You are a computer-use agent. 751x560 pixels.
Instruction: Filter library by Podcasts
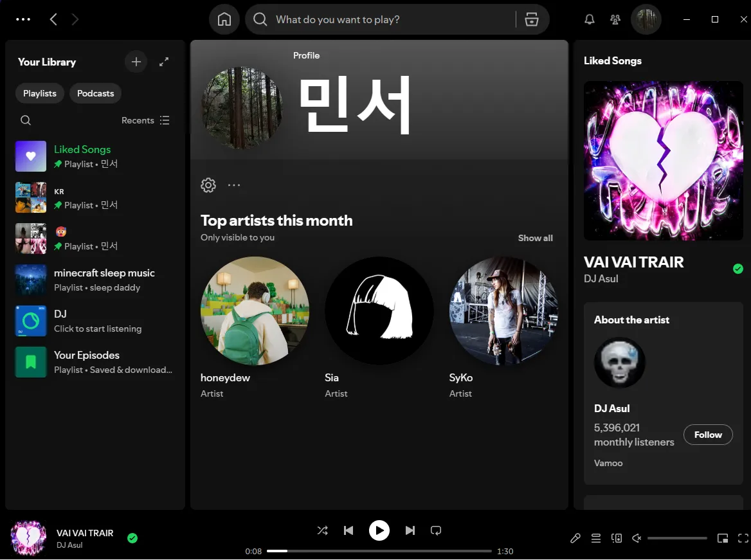[x=95, y=93]
